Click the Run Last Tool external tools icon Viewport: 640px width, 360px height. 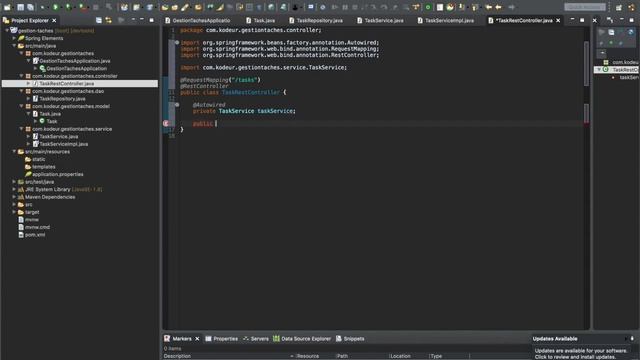tap(82, 7)
